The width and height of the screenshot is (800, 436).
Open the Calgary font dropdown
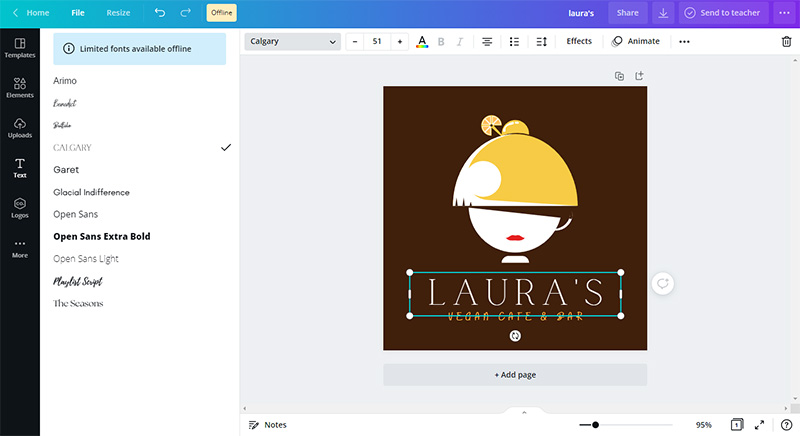point(292,41)
